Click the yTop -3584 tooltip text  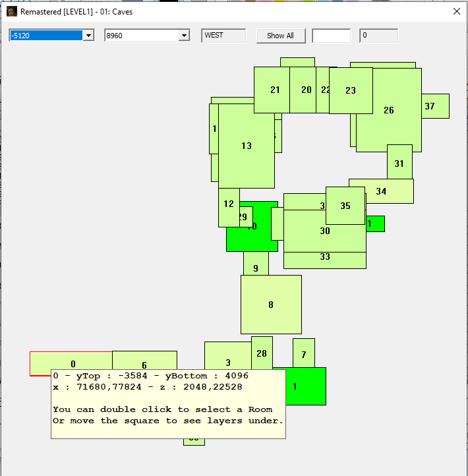(x=150, y=376)
